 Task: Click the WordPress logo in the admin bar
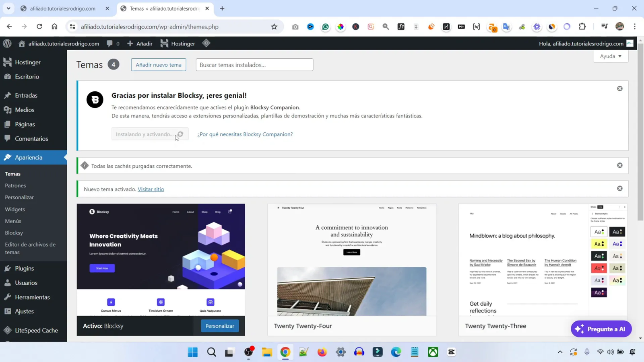6,44
